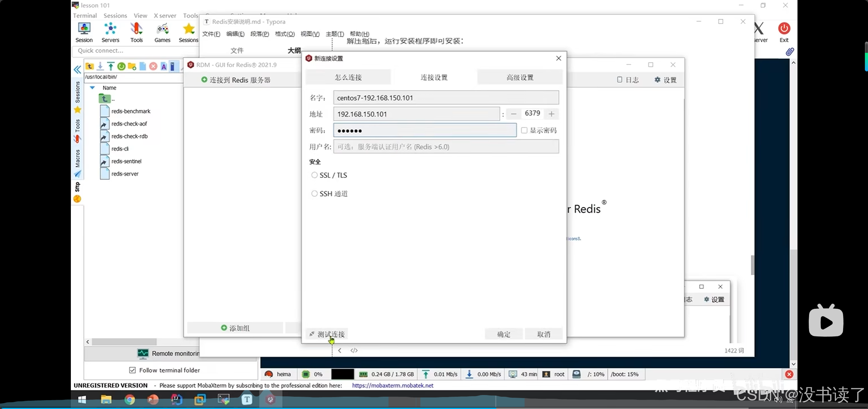This screenshot has width=868, height=409.
Task: Switch to the 高级设置 tab
Action: (x=520, y=77)
